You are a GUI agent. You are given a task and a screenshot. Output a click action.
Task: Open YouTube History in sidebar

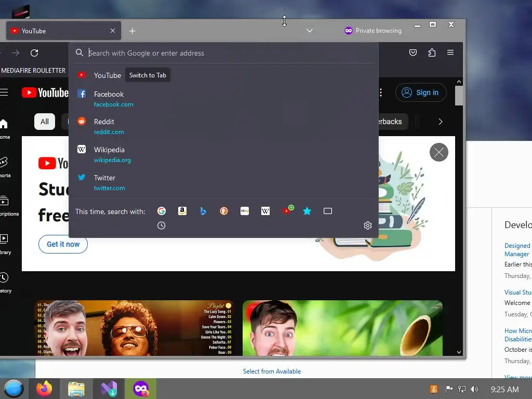[5, 283]
